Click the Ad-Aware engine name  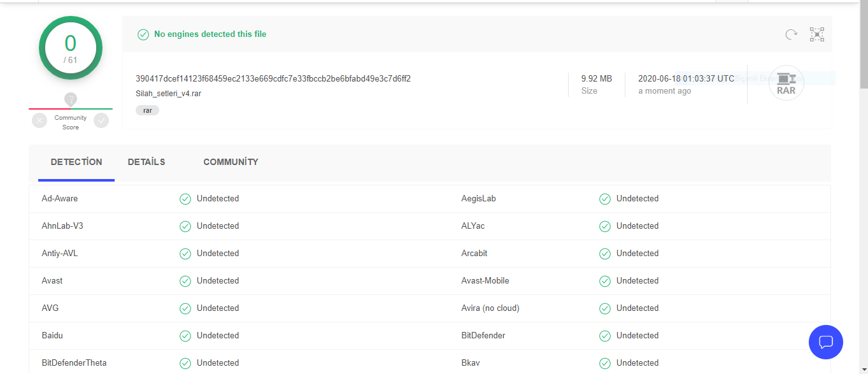pyautogui.click(x=60, y=199)
